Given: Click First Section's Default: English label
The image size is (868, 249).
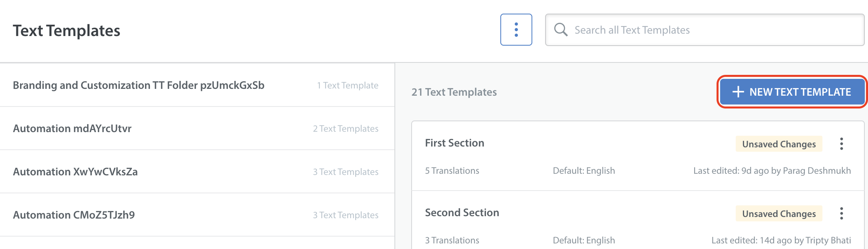Looking at the screenshot, I should pyautogui.click(x=583, y=171).
